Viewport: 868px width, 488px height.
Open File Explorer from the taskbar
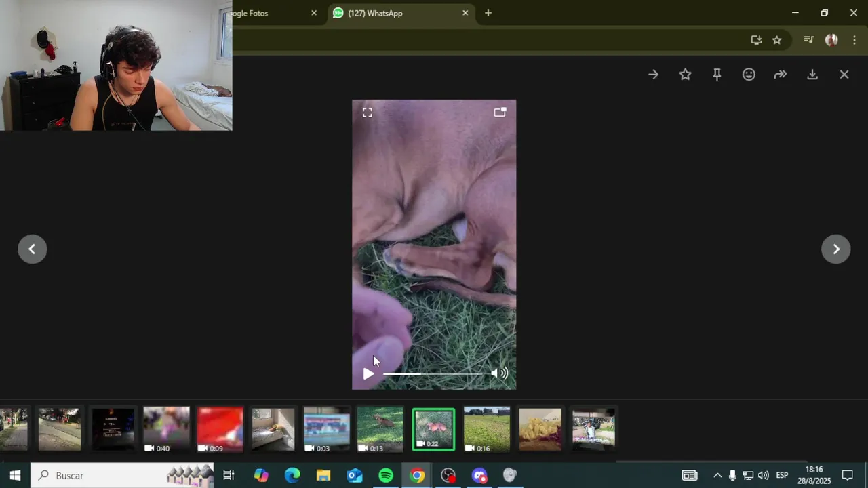click(x=323, y=476)
